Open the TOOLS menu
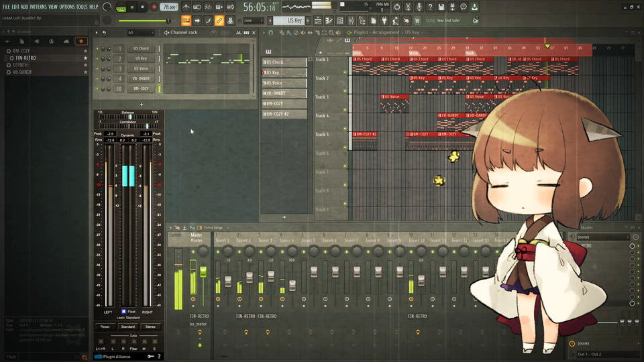The width and height of the screenshot is (644, 362). 82,7
